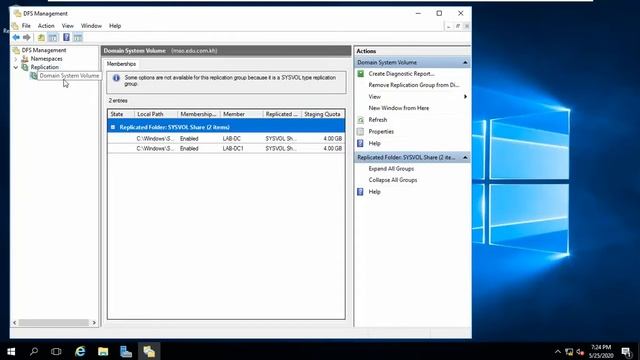640x360 pixels.
Task: Click the Create Diagnostic Report green icon
Action: pyautogui.click(x=360, y=73)
